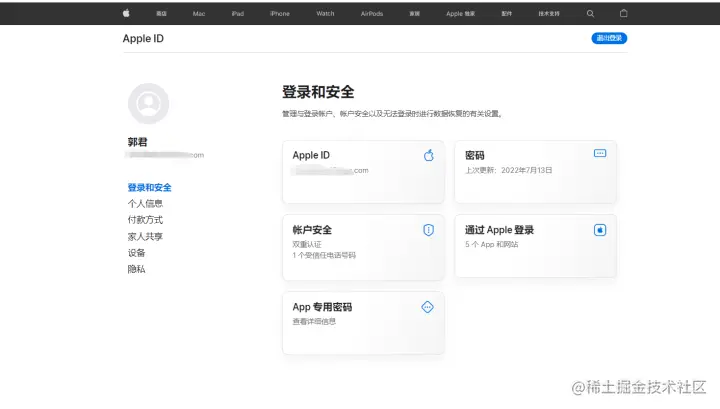
Task: Open the iPhone menu item
Action: [280, 14]
